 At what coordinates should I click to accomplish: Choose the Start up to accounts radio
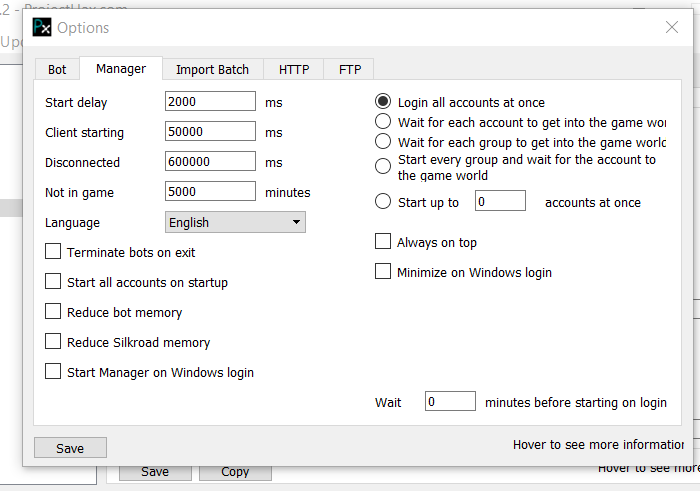(x=383, y=202)
